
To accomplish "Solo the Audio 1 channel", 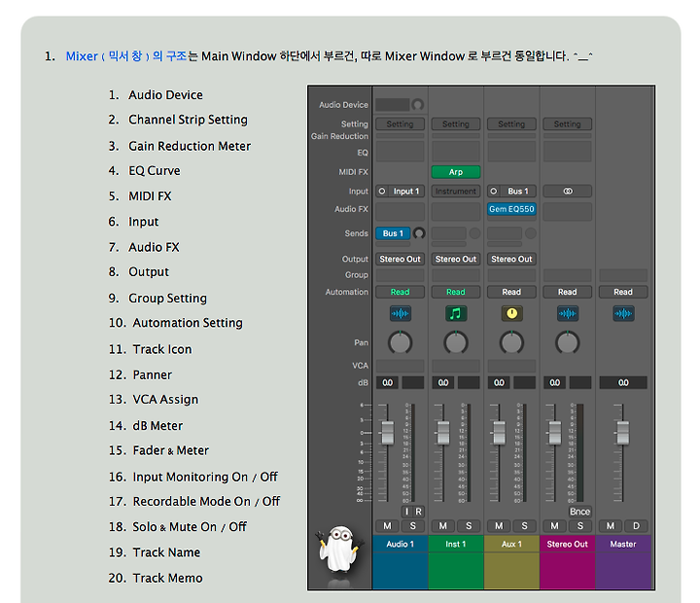I will 413,526.
